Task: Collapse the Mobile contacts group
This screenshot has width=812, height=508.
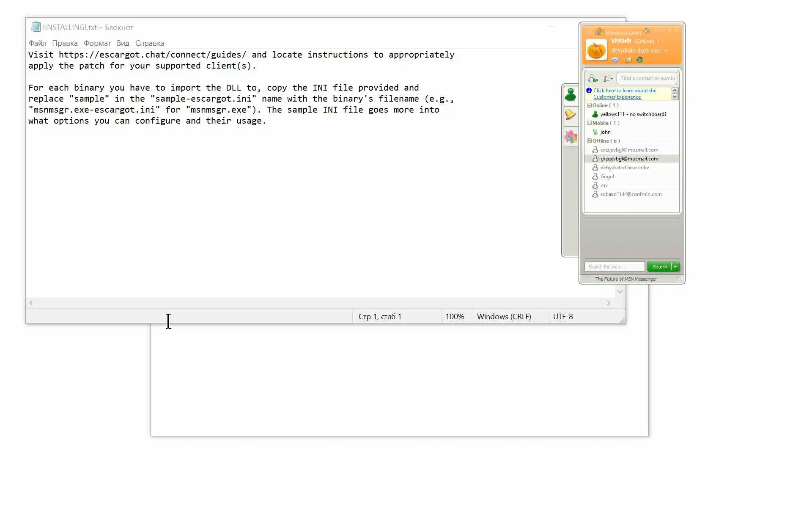Action: (589, 123)
